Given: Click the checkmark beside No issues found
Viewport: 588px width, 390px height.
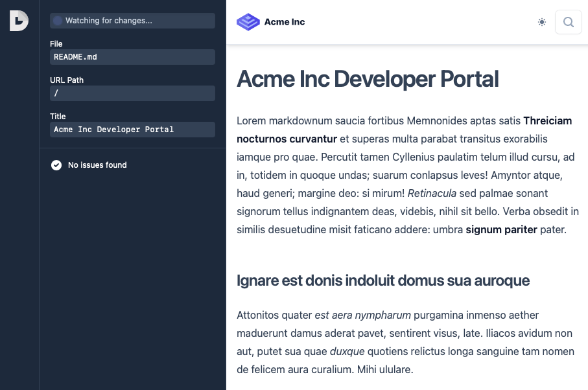Looking at the screenshot, I should click(x=56, y=165).
